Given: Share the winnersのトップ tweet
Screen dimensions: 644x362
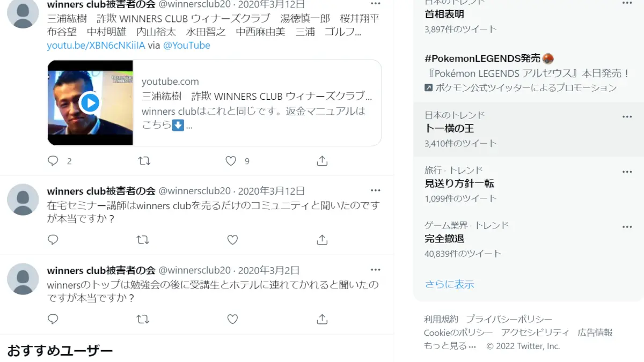Looking at the screenshot, I should click(x=322, y=319).
